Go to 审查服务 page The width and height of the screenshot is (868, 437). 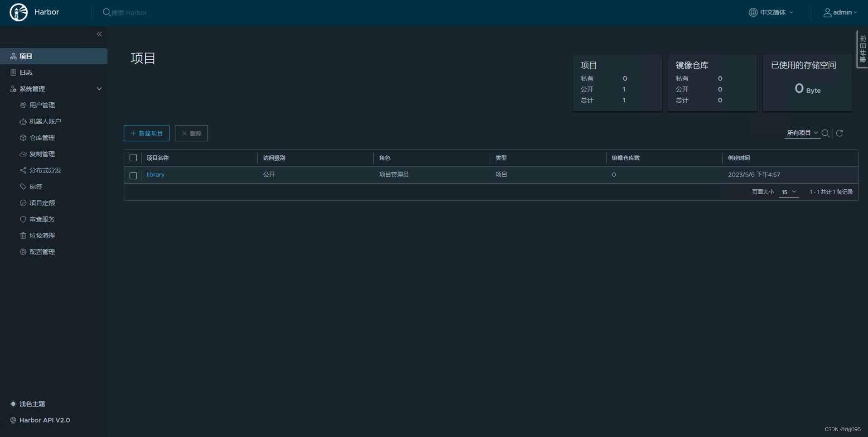tap(42, 219)
